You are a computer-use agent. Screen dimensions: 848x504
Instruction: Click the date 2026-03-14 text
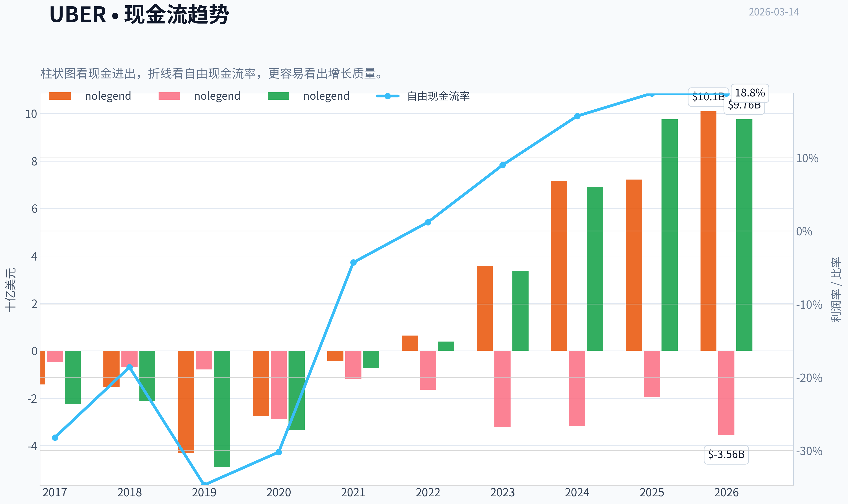774,12
